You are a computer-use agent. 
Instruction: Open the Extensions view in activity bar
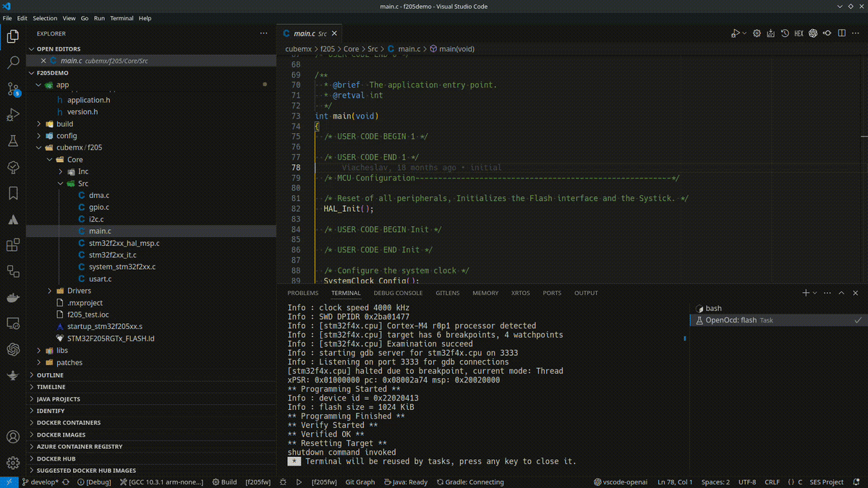click(x=13, y=245)
